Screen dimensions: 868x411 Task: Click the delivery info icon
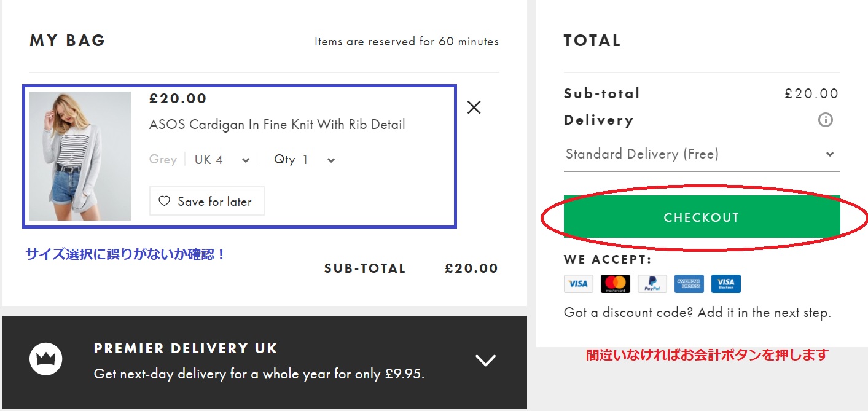click(826, 120)
